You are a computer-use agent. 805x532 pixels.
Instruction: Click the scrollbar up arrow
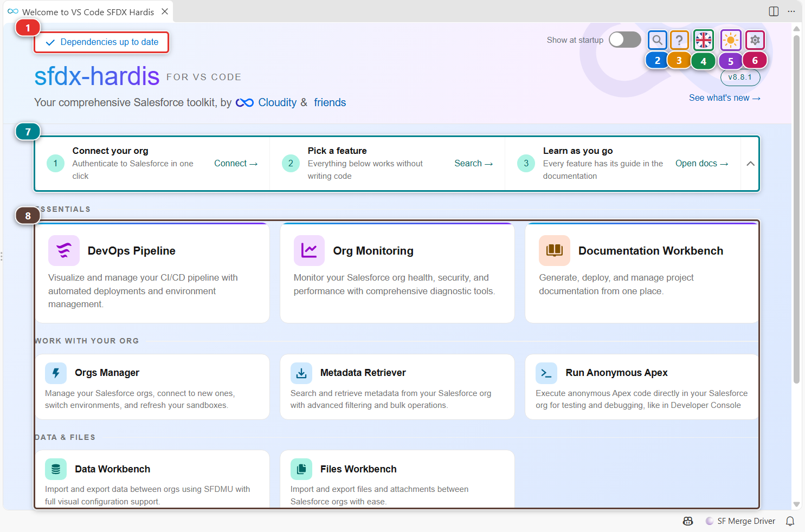[796, 29]
